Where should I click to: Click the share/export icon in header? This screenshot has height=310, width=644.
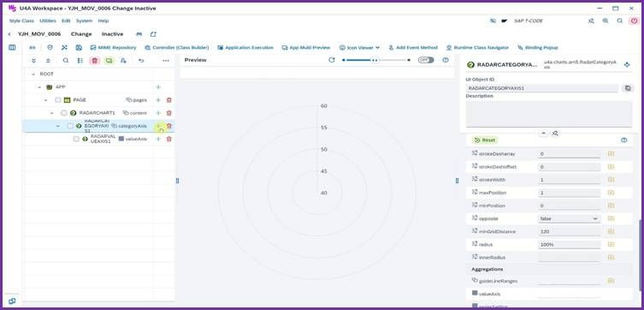click(153, 34)
